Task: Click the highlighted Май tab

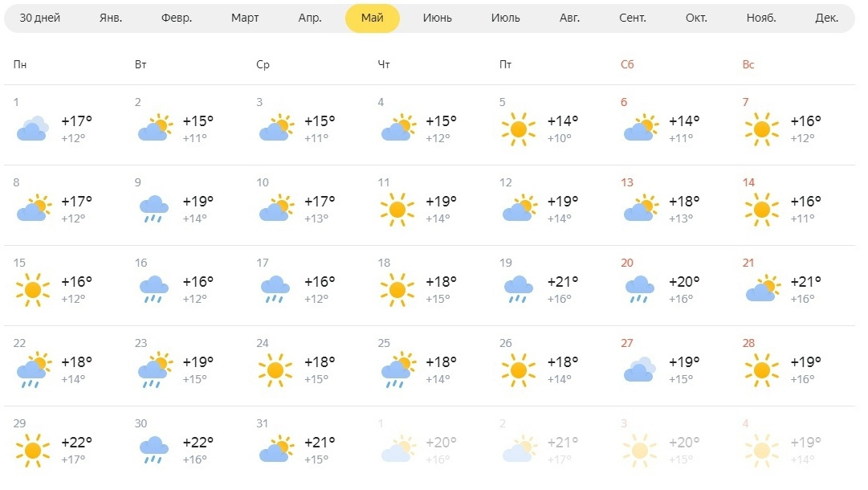Action: tap(372, 18)
